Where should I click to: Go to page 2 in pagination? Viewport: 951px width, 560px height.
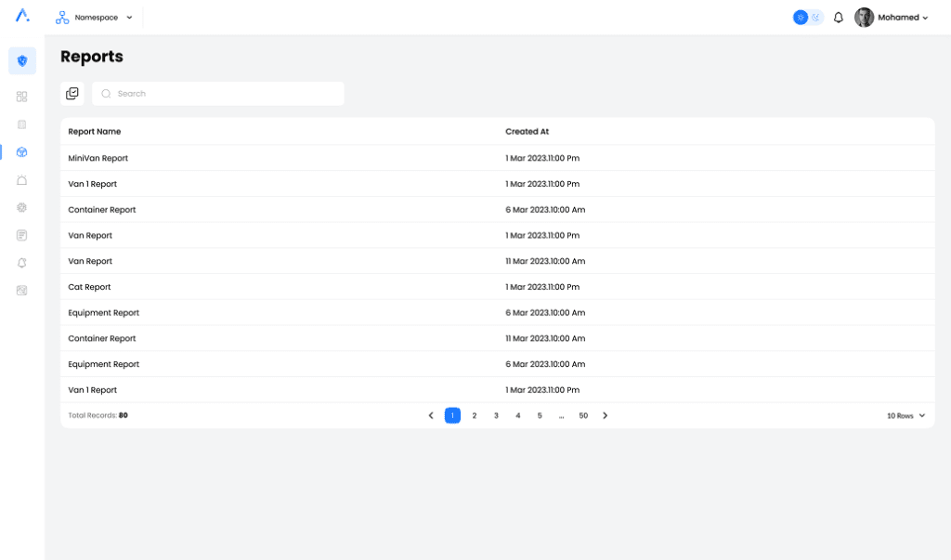[475, 416]
